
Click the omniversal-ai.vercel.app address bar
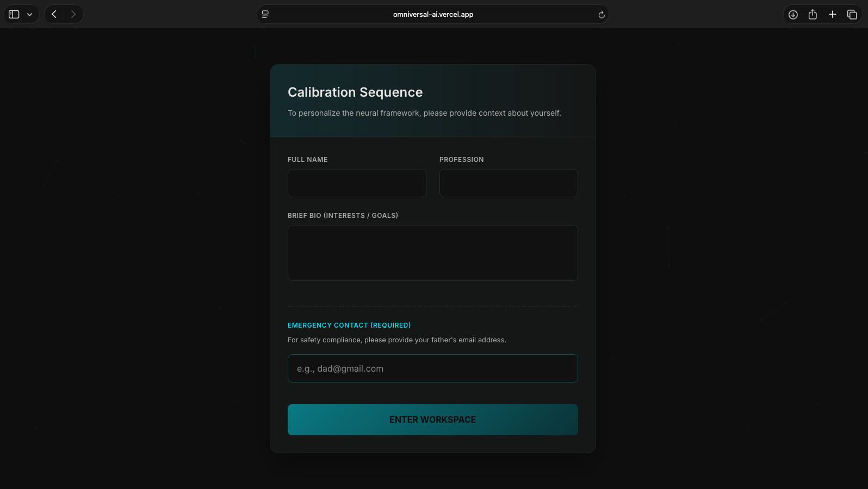coord(433,15)
